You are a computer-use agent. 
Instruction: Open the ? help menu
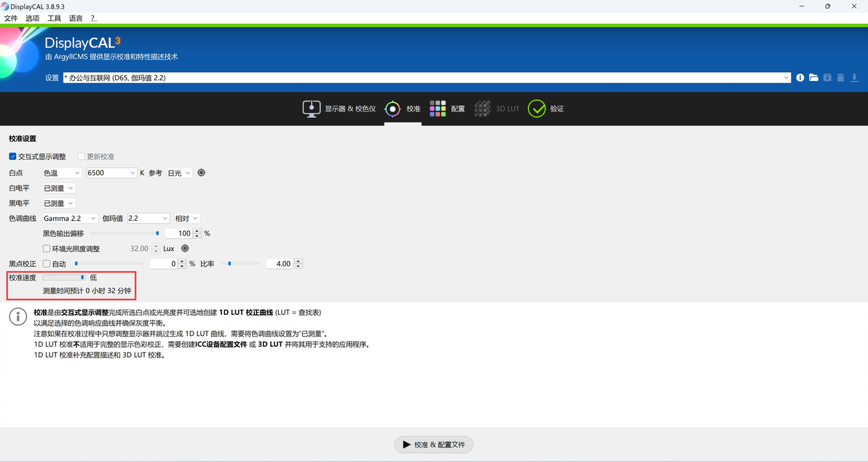point(93,18)
